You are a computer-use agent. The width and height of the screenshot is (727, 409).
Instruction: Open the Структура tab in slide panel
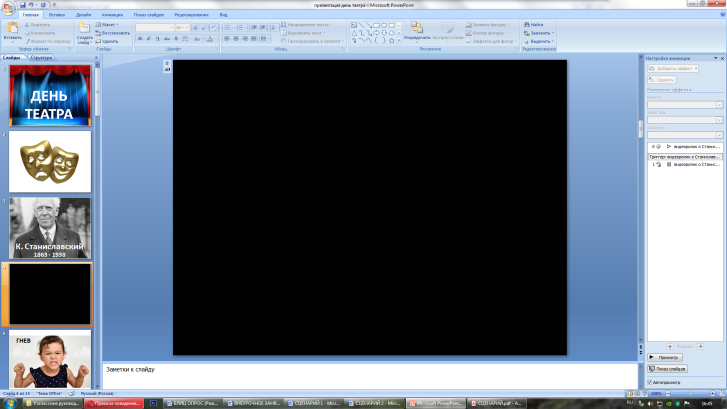click(x=41, y=58)
